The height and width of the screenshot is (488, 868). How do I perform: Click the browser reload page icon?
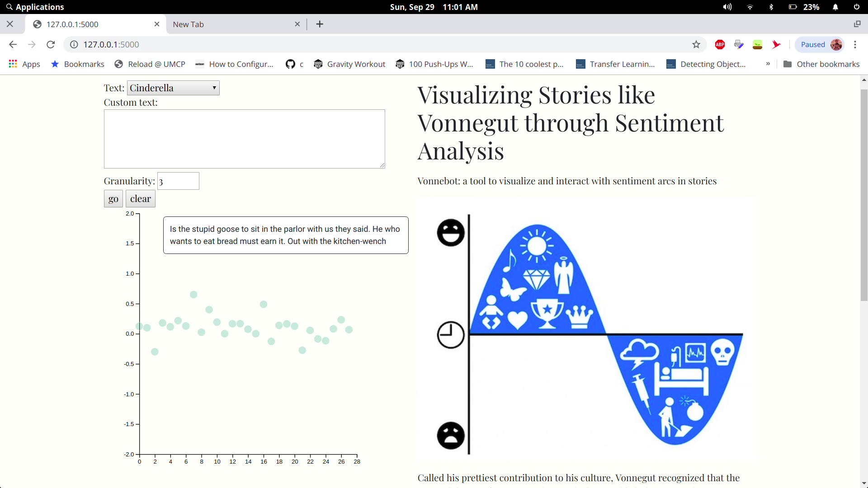pyautogui.click(x=51, y=44)
